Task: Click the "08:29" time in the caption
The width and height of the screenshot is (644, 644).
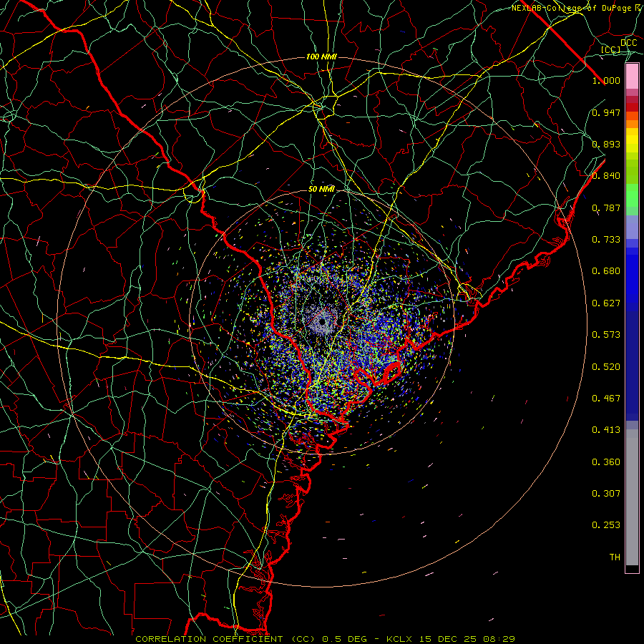Action: [x=500, y=639]
